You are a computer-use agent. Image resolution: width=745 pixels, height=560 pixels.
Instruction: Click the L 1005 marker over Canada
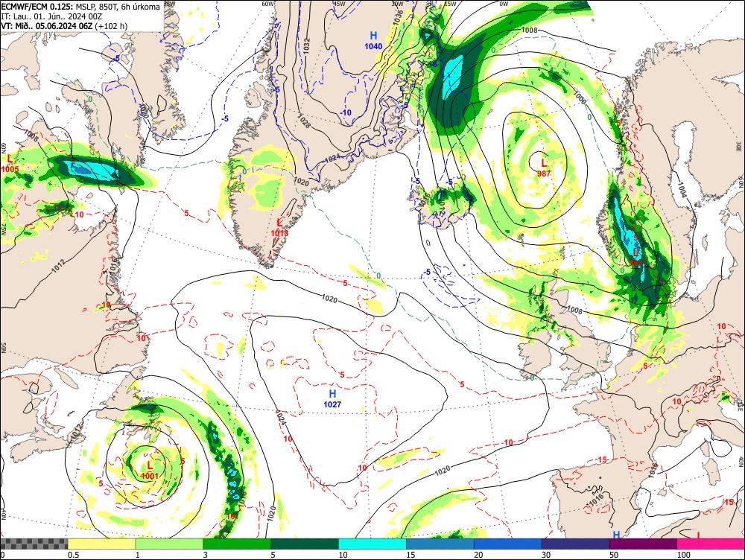(x=10, y=163)
